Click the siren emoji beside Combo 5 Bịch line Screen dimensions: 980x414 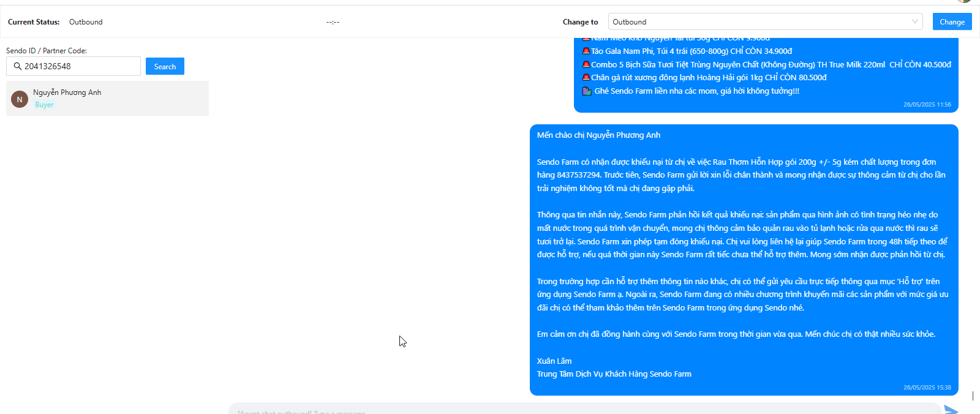(586, 64)
